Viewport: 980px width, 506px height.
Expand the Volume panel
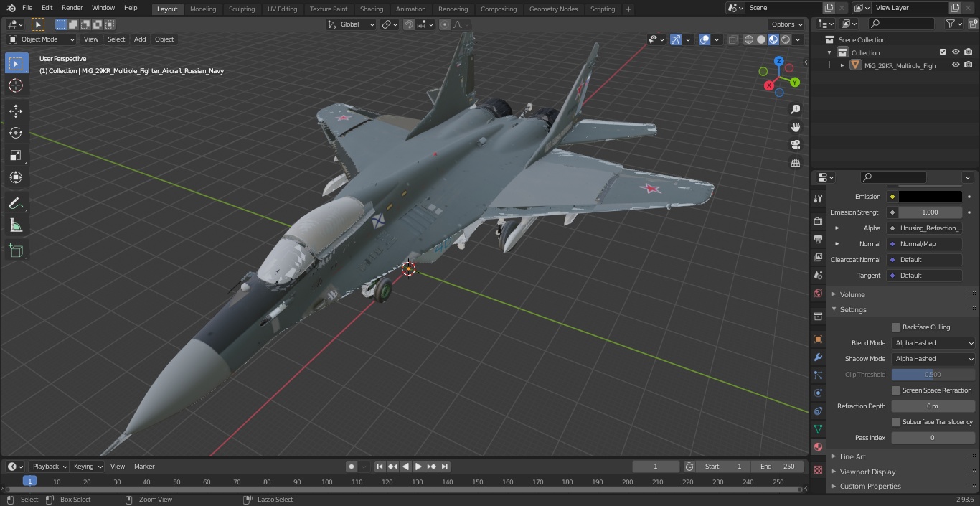point(852,294)
